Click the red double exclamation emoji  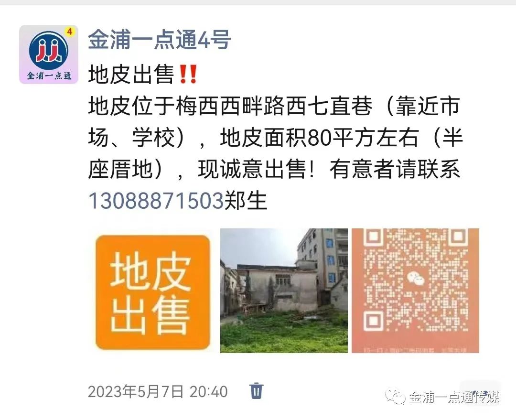point(188,75)
